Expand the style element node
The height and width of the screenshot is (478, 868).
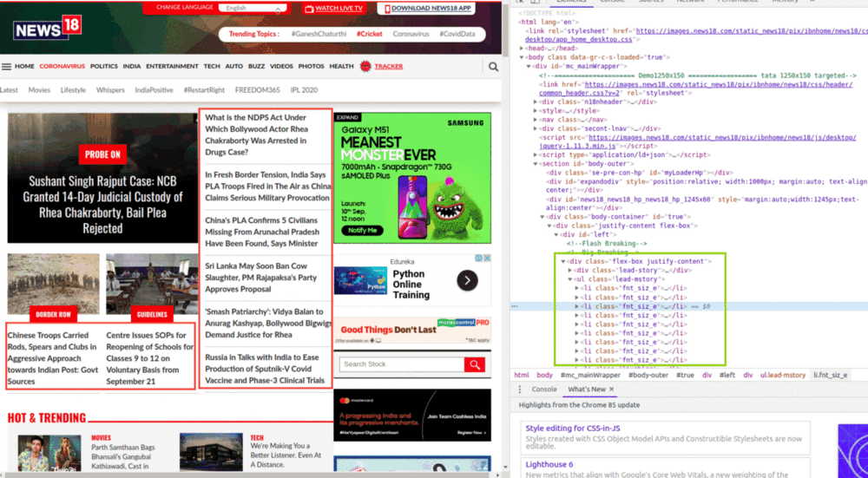(x=536, y=111)
